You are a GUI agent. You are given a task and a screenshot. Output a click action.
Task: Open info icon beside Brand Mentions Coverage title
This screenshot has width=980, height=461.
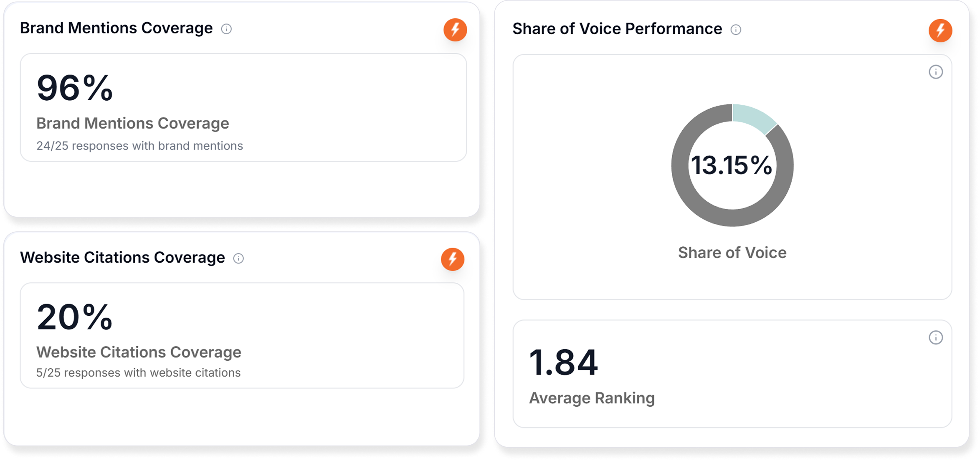click(226, 29)
